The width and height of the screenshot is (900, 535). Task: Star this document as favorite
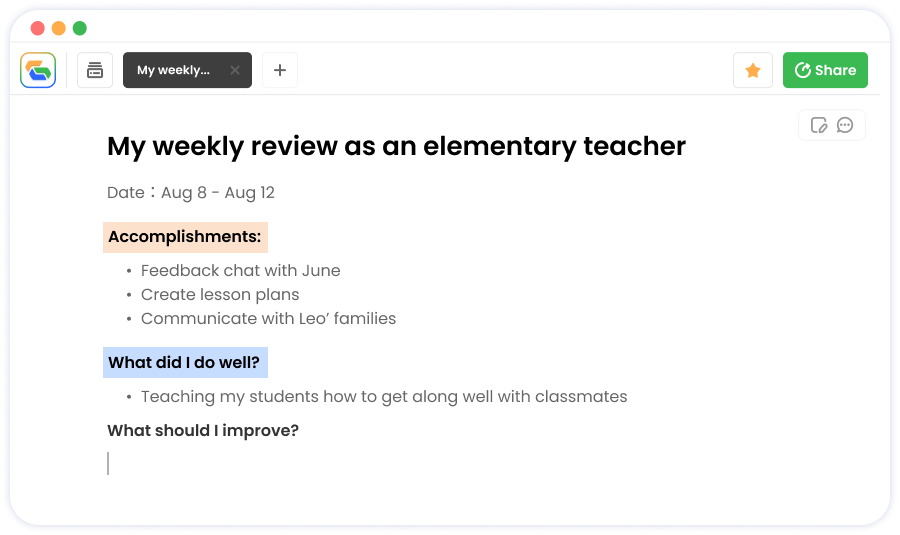pos(752,70)
